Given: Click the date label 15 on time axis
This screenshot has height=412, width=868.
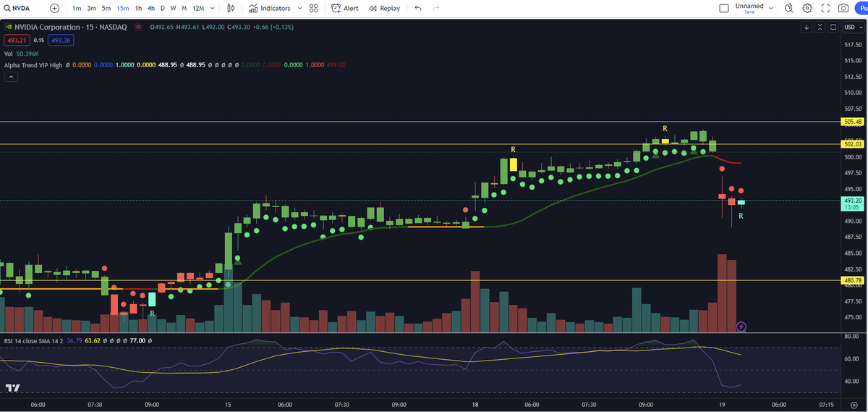Looking at the screenshot, I should pyautogui.click(x=228, y=405).
